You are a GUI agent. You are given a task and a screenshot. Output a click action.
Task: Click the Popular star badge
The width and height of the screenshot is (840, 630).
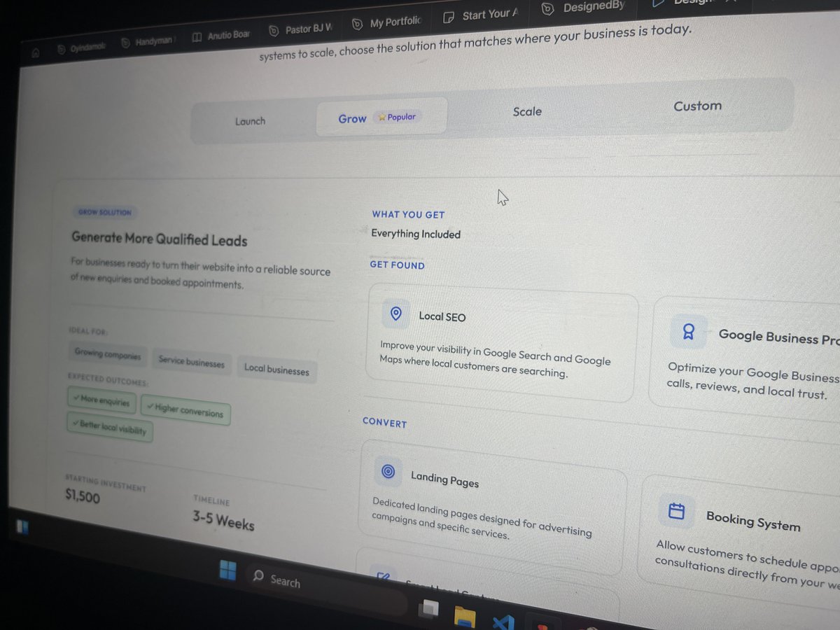point(397,117)
